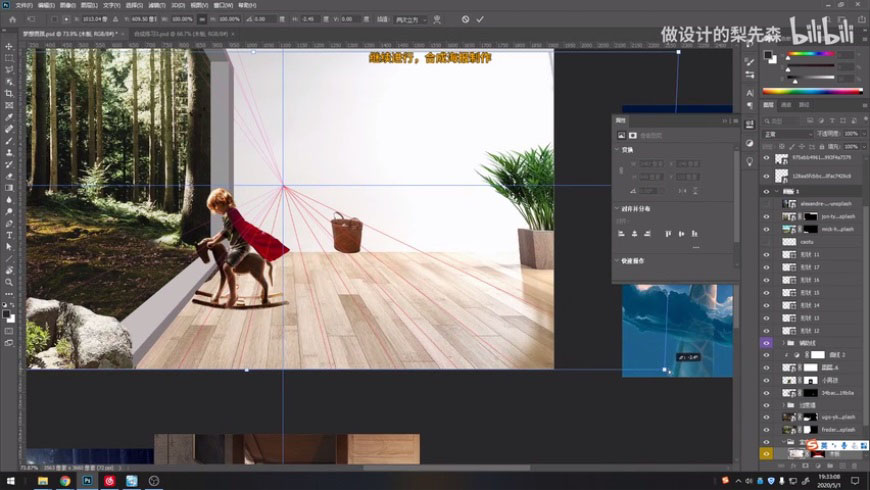Select the Brush tool
This screenshot has width=870, height=490.
click(9, 140)
